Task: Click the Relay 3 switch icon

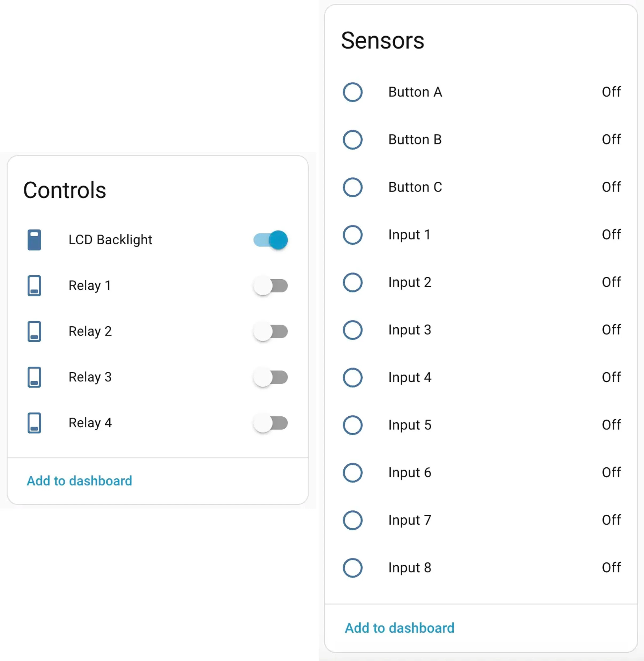Action: coord(34,377)
